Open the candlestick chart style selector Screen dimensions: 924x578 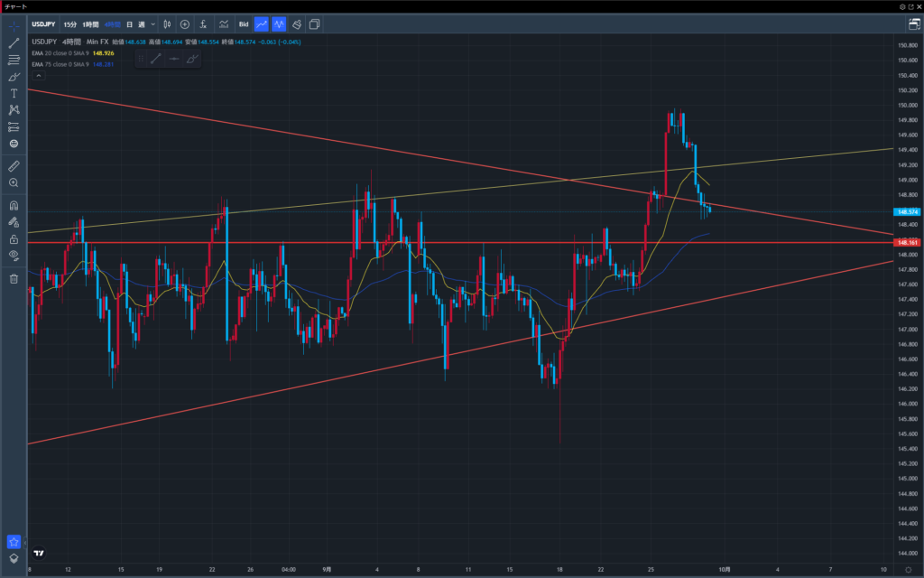pos(168,24)
